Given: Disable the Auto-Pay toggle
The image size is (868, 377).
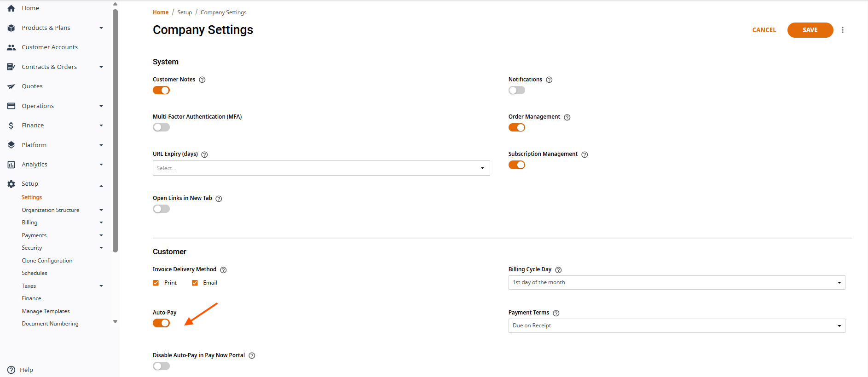Looking at the screenshot, I should [x=161, y=323].
